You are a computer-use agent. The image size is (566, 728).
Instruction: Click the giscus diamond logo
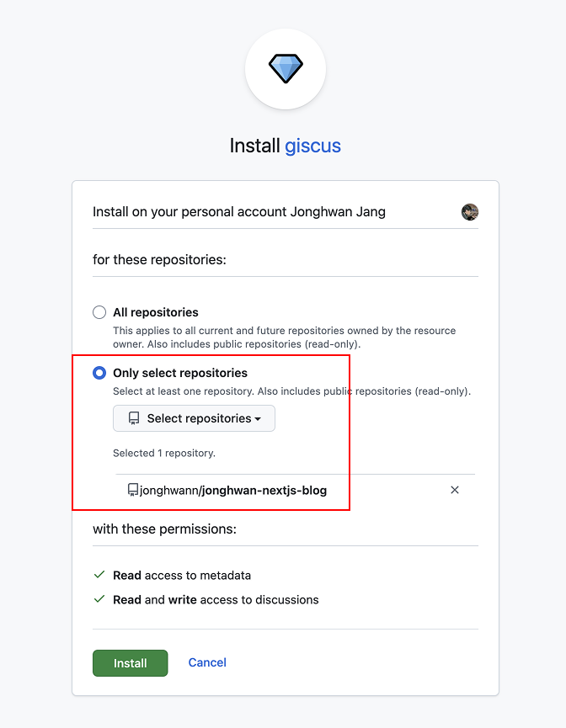point(285,69)
